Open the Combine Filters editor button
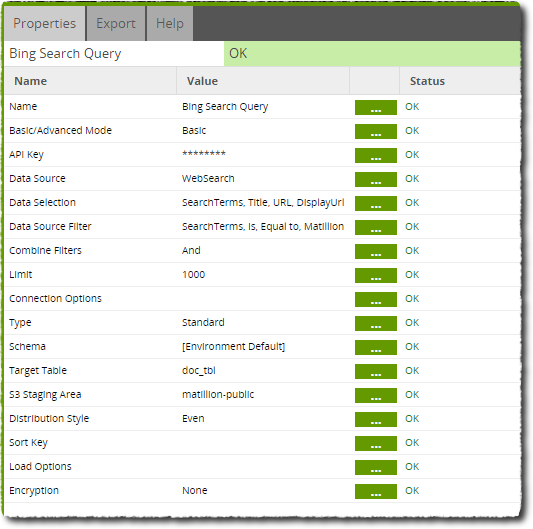Image resolution: width=533 pixels, height=529 pixels. (x=376, y=251)
